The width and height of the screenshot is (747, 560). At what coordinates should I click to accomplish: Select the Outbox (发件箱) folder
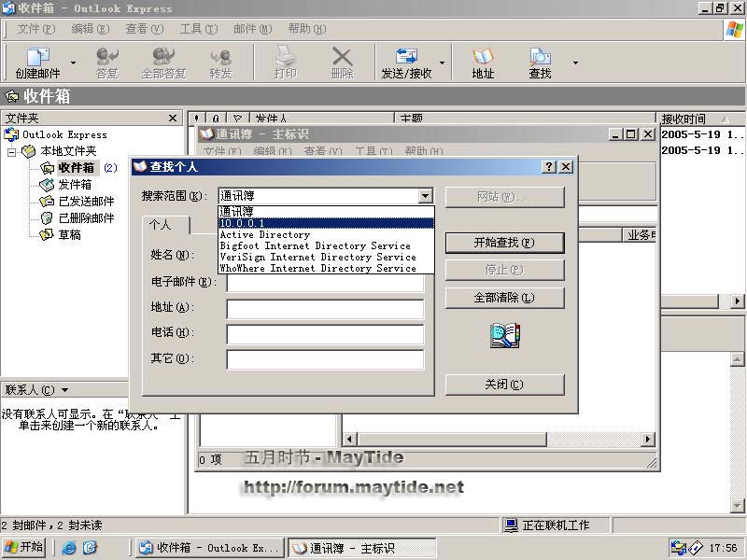(x=74, y=185)
